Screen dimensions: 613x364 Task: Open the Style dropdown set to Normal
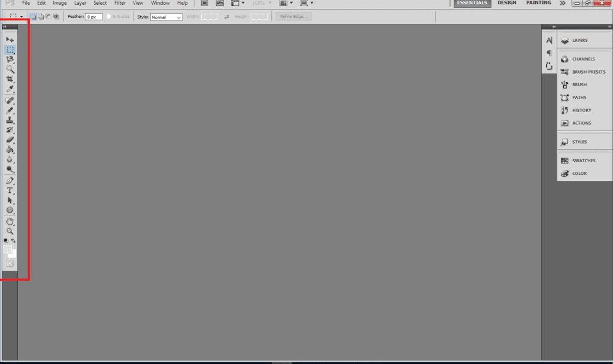tap(166, 17)
